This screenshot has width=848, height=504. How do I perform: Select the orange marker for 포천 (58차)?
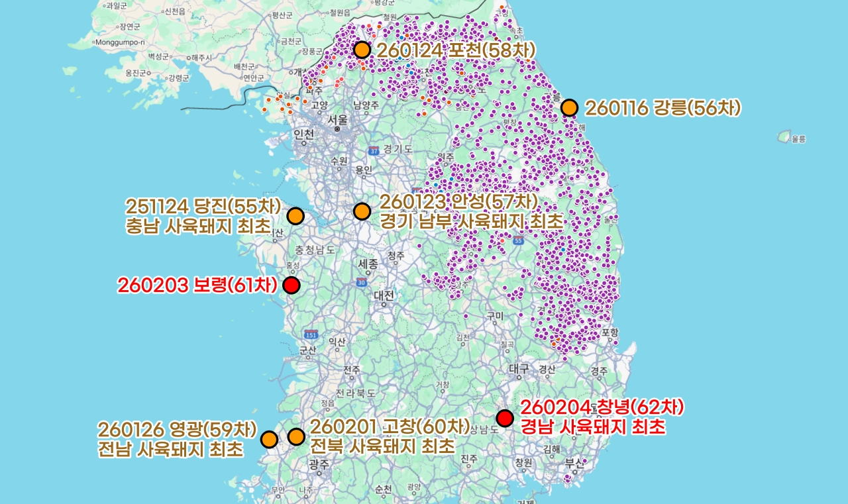(361, 50)
